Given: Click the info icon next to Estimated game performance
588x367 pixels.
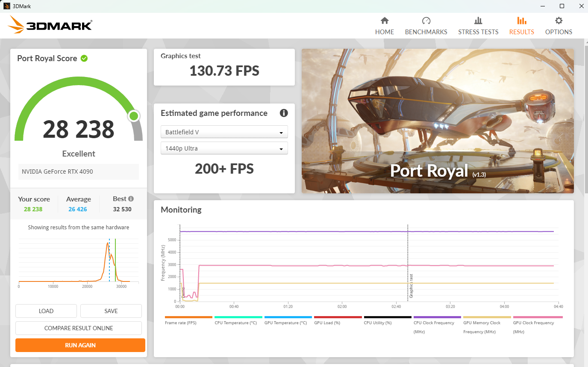Looking at the screenshot, I should click(284, 113).
